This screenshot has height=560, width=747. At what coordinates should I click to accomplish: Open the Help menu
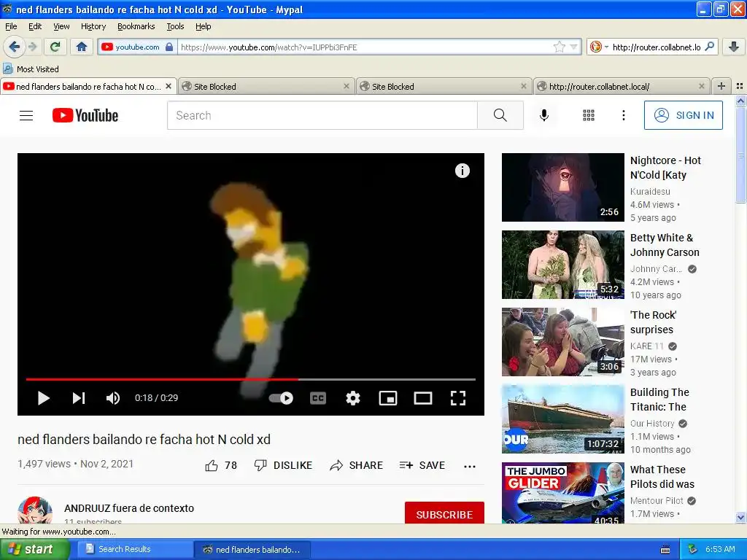[x=204, y=26]
